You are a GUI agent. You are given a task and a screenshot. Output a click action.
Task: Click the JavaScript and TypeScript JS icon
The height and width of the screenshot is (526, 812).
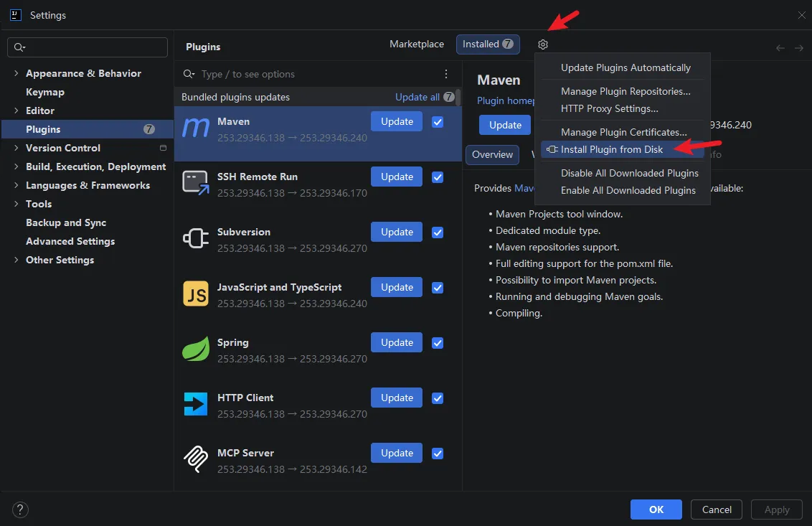click(x=196, y=293)
